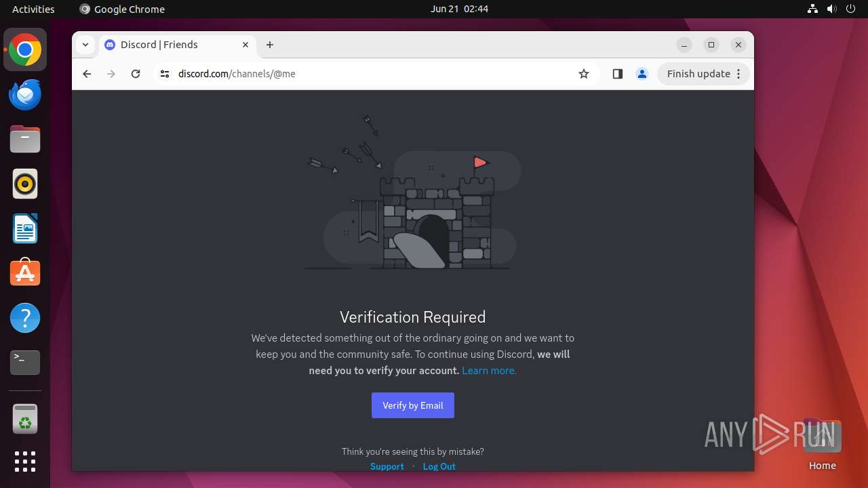Image resolution: width=868 pixels, height=488 pixels.
Task: Open the Home folder desktop icon
Action: click(x=822, y=445)
